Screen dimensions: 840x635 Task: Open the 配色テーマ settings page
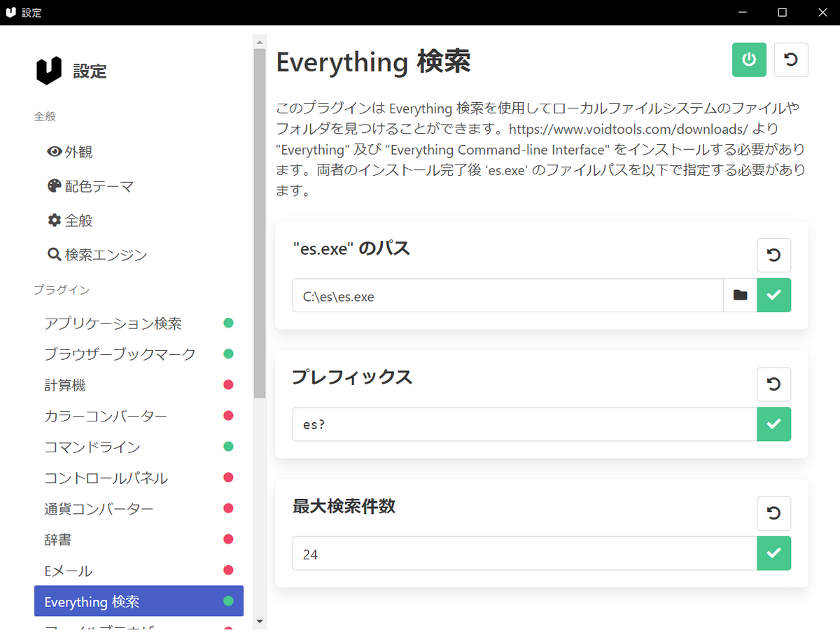(x=139, y=186)
